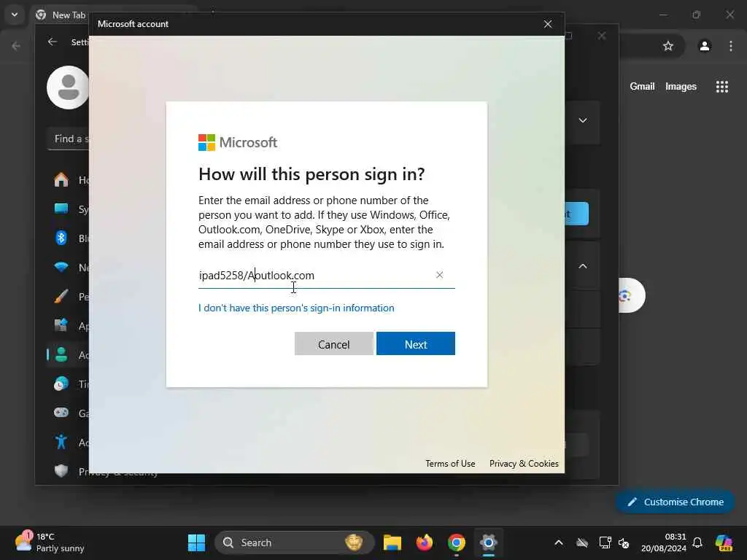Click the Images link in Chrome

681,86
